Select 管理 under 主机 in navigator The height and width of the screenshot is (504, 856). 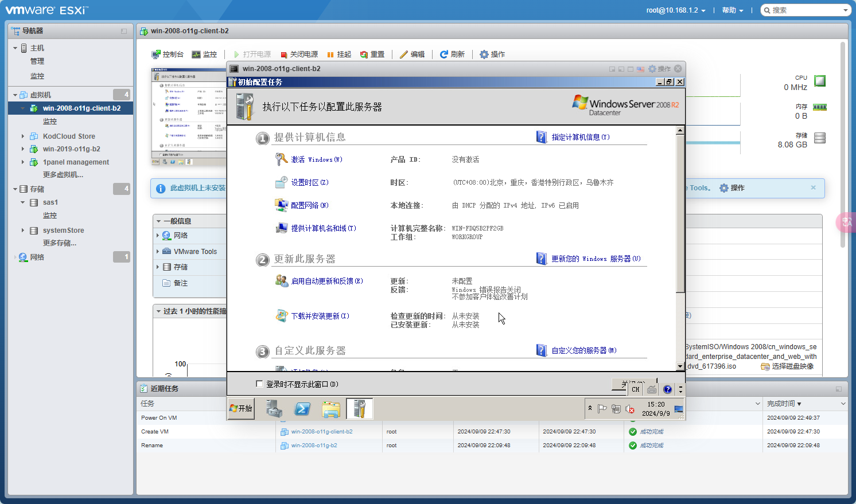[x=37, y=61]
